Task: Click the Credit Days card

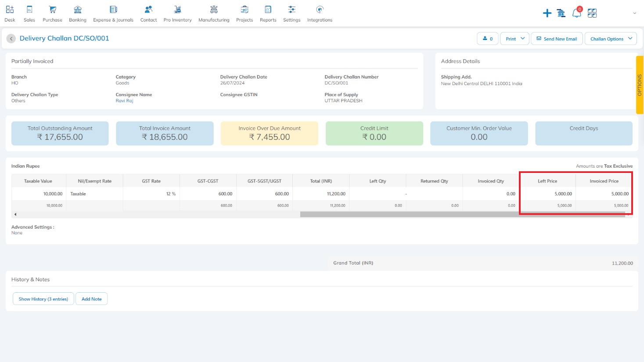Action: tap(584, 133)
